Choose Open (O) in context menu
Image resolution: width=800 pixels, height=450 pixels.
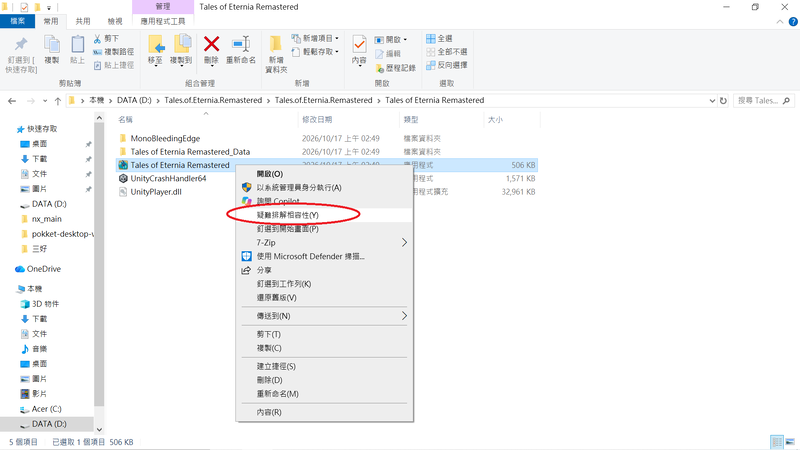pos(324,174)
